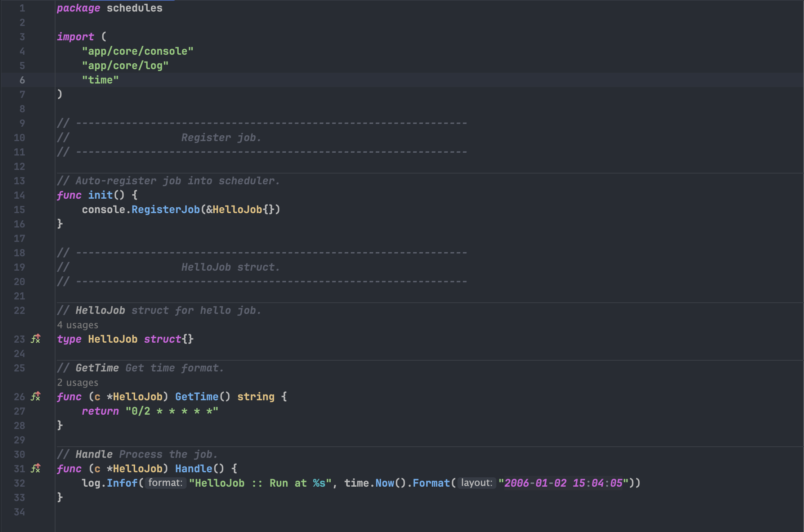Viewport: 804px width, 532px height.
Task: Click the import keyword
Action: (75, 37)
